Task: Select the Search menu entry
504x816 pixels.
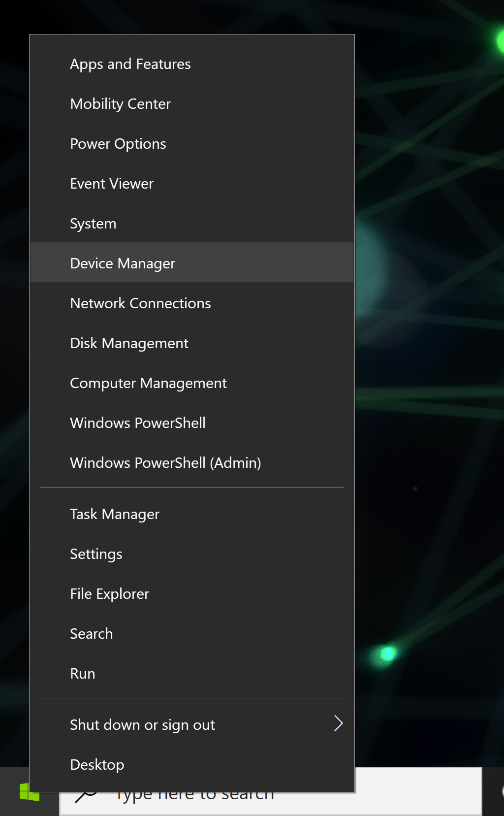Action: [92, 634]
